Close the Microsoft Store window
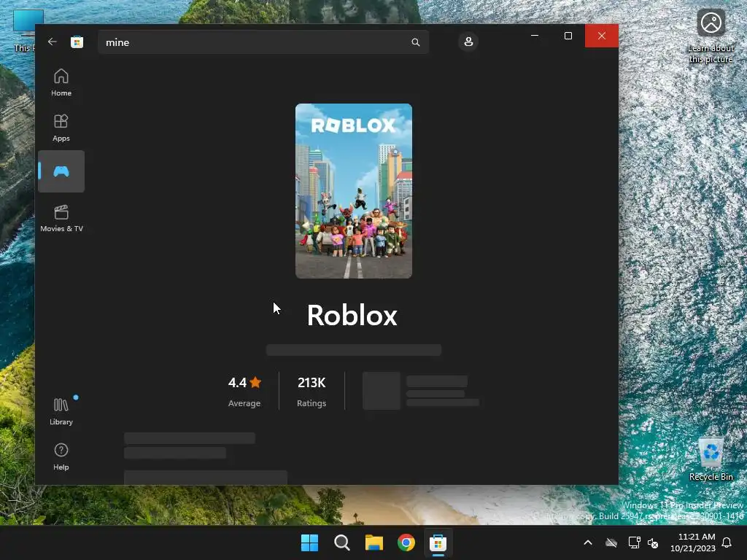Image resolution: width=747 pixels, height=560 pixels. [602, 36]
